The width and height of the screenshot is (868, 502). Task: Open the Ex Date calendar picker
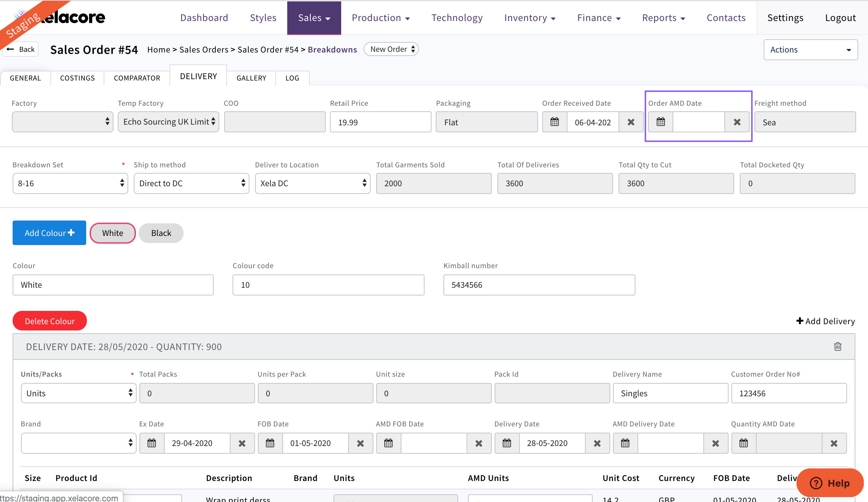pyautogui.click(x=152, y=443)
